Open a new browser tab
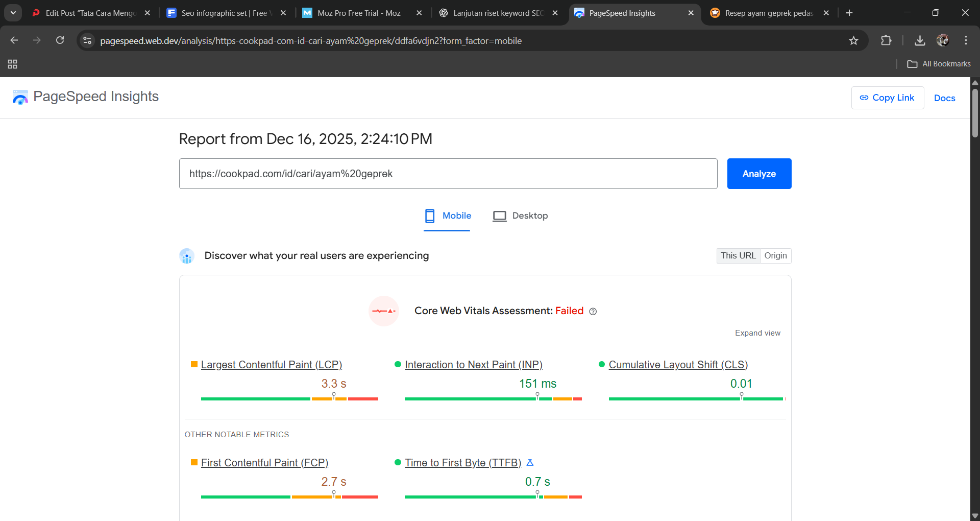This screenshot has width=980, height=521. 849,13
